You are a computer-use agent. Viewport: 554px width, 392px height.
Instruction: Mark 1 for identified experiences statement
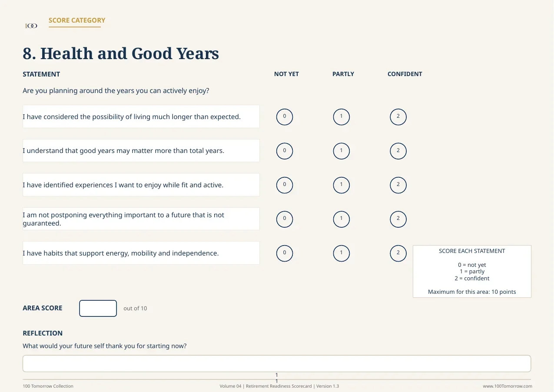coord(342,185)
